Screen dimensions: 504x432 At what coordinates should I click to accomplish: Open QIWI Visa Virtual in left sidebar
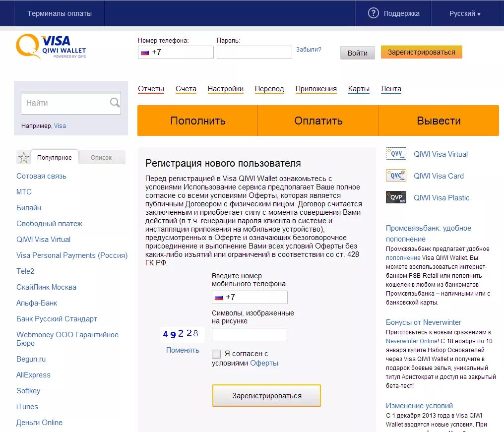[x=43, y=240]
